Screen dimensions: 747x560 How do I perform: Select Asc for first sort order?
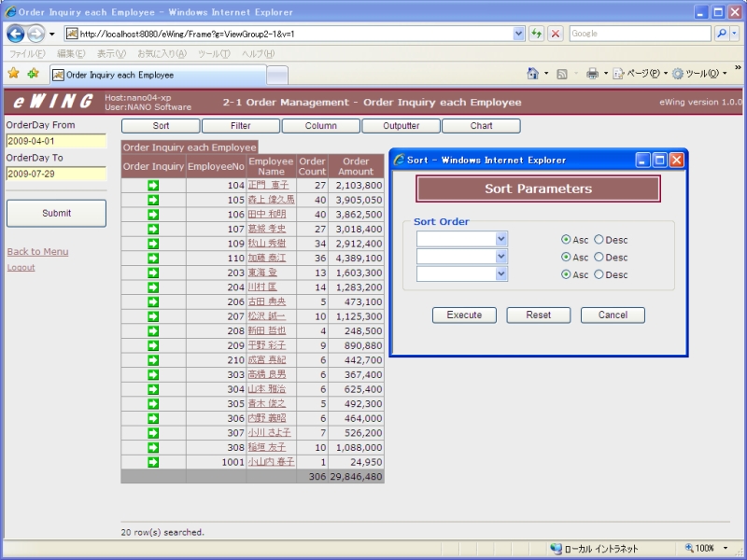click(566, 240)
